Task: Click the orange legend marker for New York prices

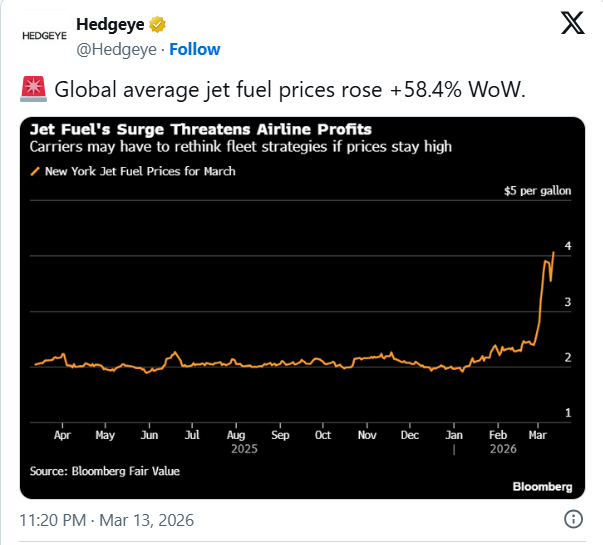Action: click(37, 172)
